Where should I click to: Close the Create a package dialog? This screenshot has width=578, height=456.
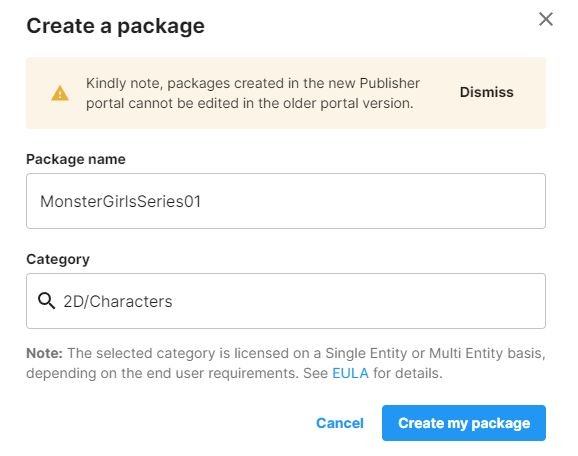[x=546, y=19]
